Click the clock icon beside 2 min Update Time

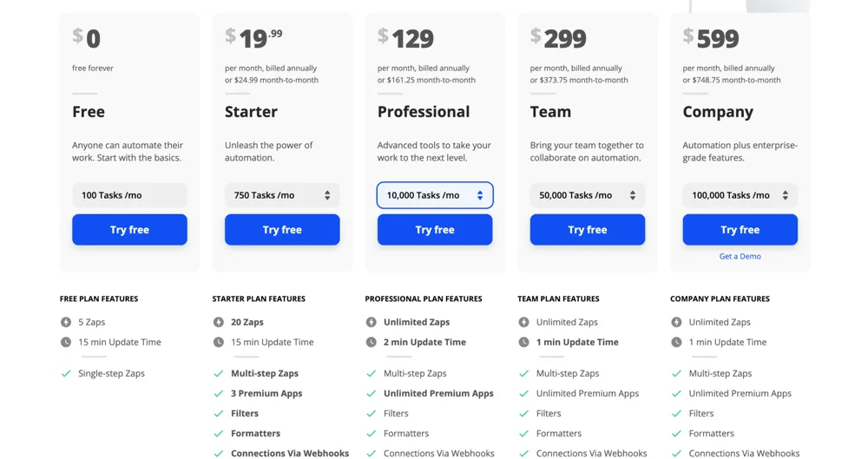pos(372,342)
